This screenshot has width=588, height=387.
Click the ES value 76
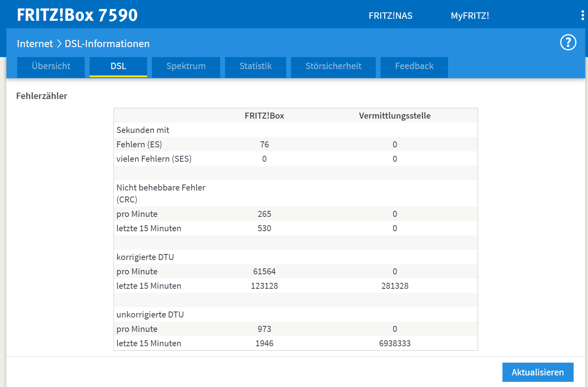[x=264, y=145]
